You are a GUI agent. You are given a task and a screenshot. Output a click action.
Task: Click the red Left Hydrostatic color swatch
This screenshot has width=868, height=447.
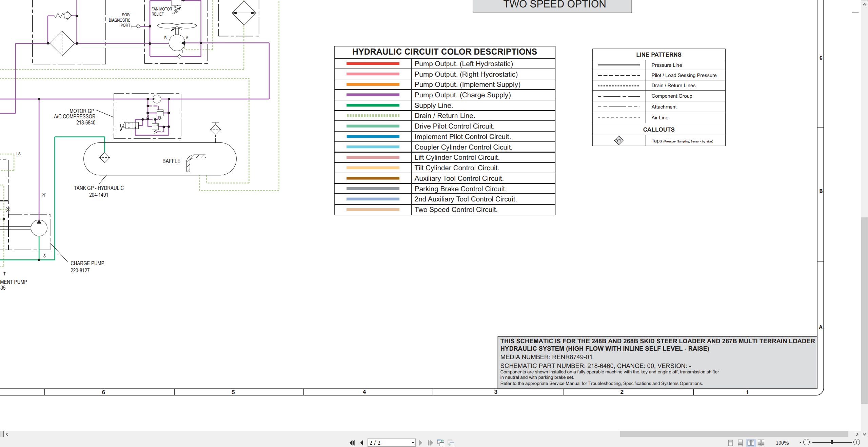click(373, 63)
